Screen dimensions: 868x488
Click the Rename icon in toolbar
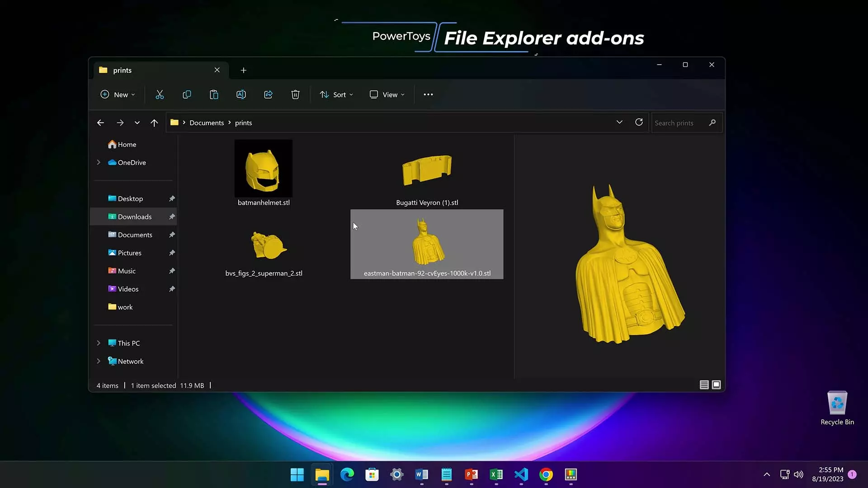coord(241,94)
